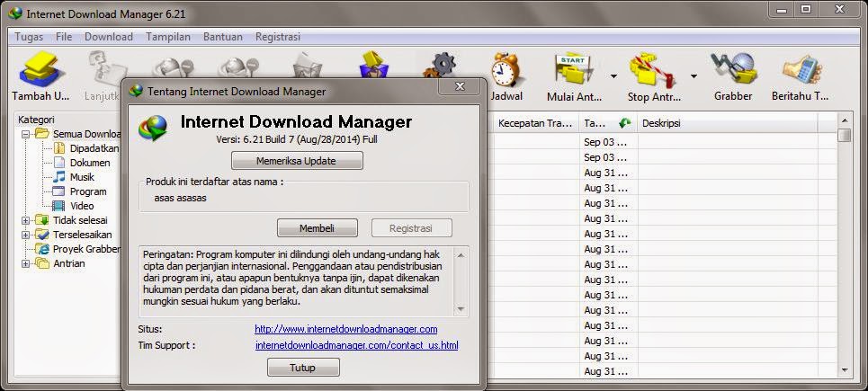Select the Video category
Image resolution: width=868 pixels, height=391 pixels.
[74, 206]
